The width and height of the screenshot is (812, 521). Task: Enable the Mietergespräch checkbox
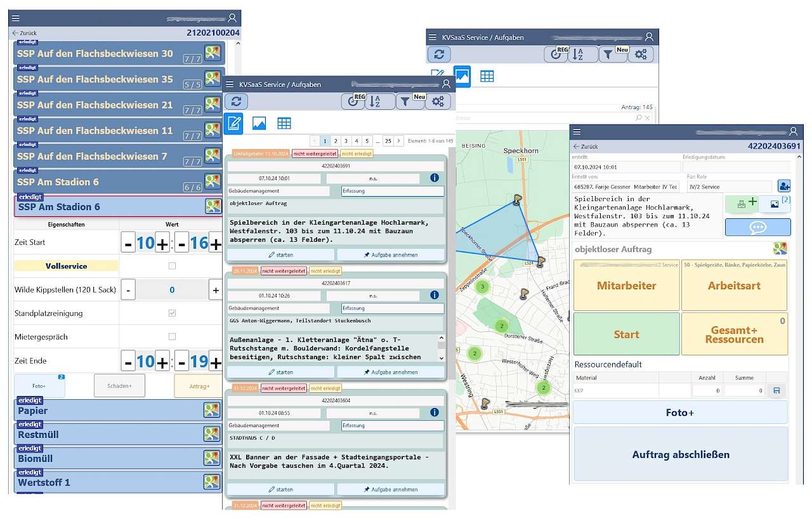(172, 336)
